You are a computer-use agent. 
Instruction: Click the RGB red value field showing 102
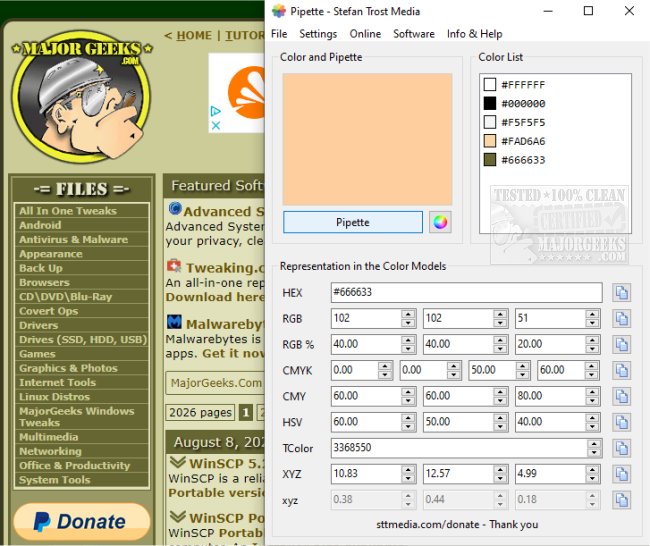pos(366,318)
